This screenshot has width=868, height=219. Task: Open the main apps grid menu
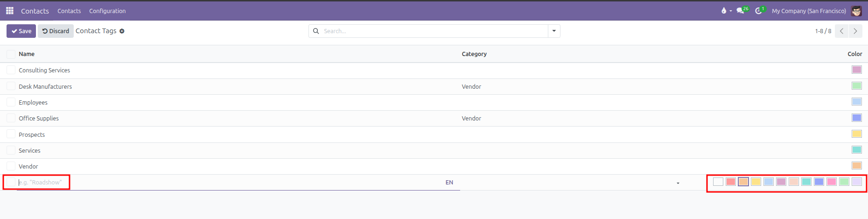tap(10, 10)
